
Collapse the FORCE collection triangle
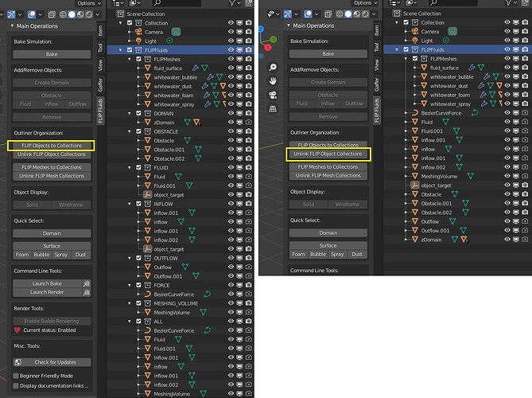click(130, 285)
